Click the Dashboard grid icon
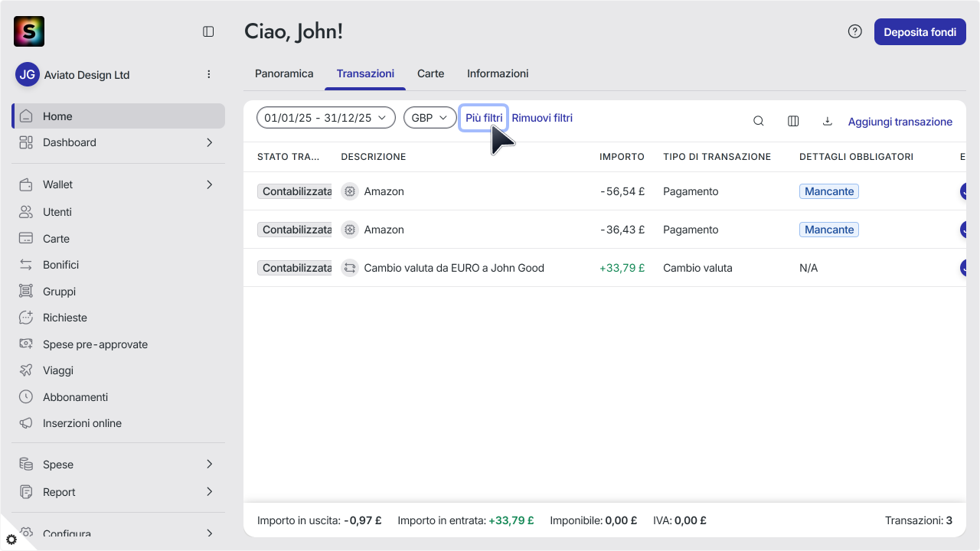The height and width of the screenshot is (551, 980). (26, 142)
